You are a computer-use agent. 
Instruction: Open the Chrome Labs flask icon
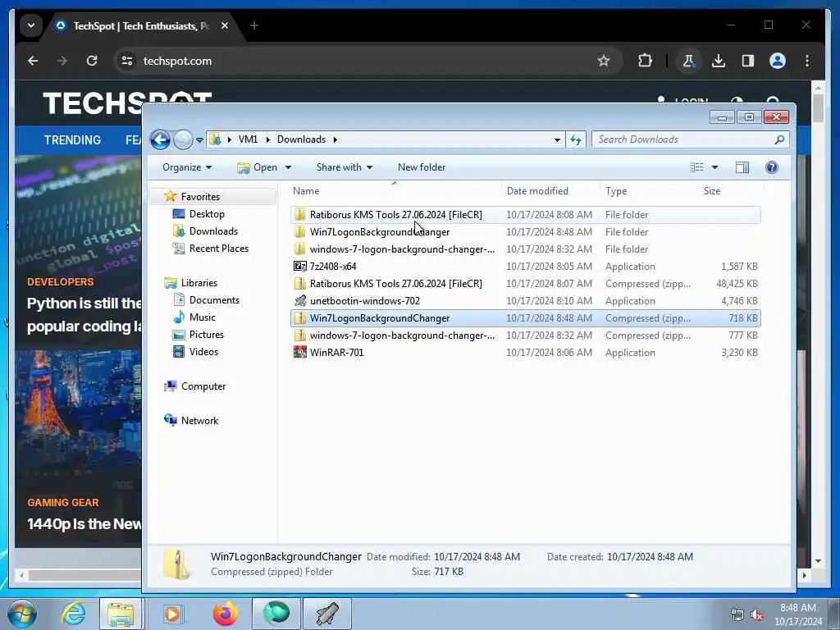pyautogui.click(x=688, y=61)
